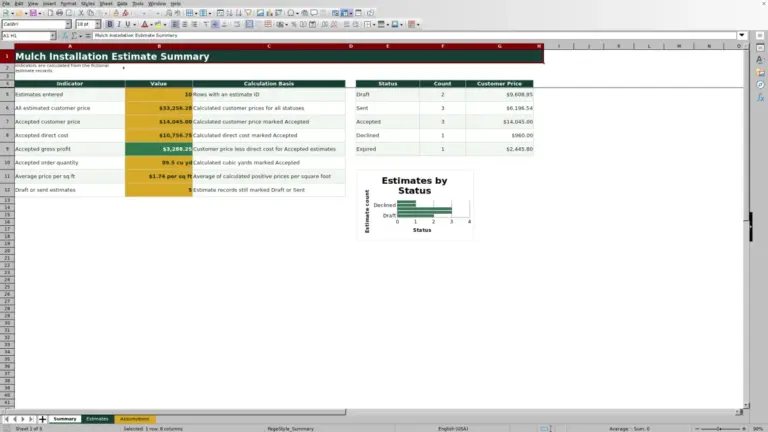
Task: Go to the first sheet arrow
Action: [x=6, y=419]
